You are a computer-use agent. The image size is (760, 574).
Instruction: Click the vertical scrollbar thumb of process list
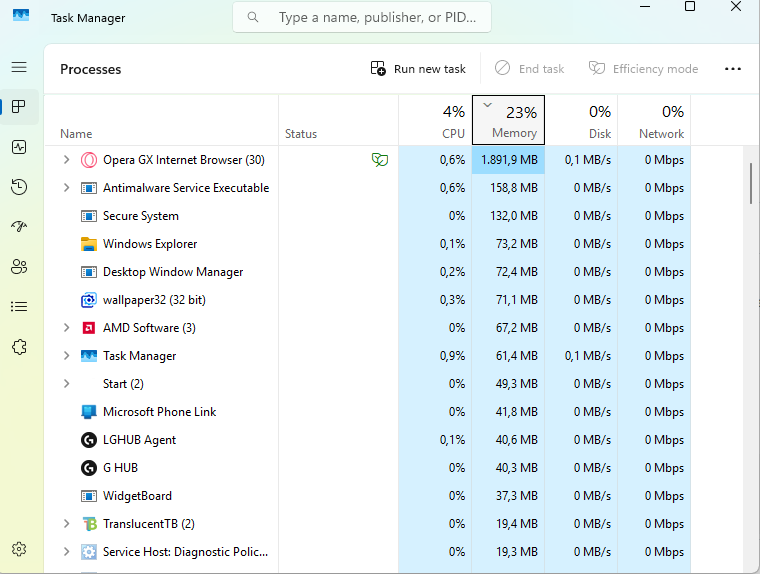coord(751,183)
